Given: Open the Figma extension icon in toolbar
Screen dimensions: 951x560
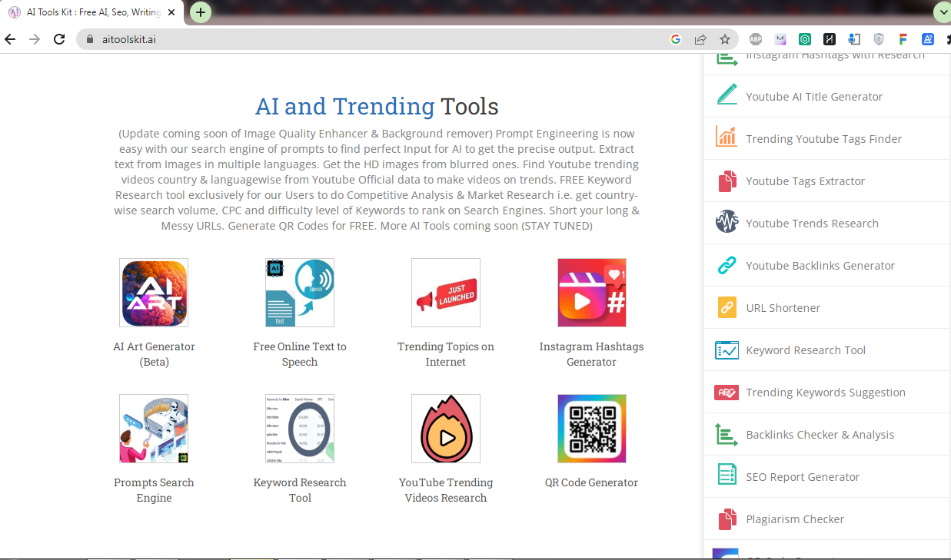Looking at the screenshot, I should (x=903, y=39).
